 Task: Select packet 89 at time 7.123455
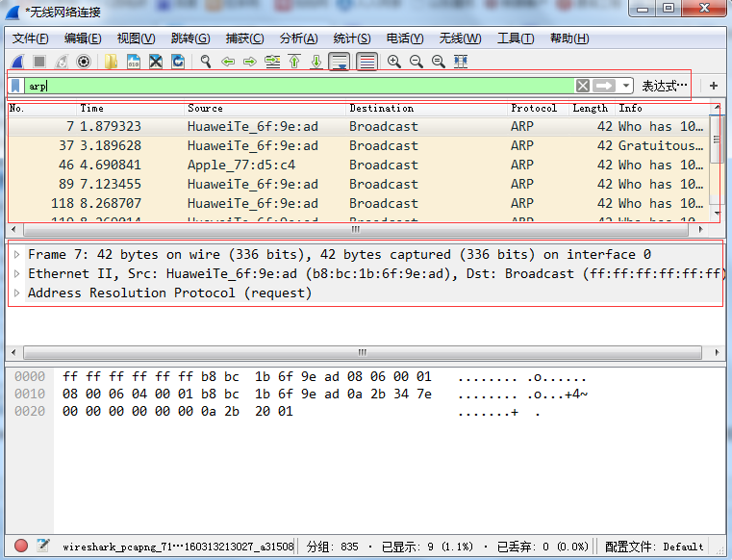click(359, 184)
